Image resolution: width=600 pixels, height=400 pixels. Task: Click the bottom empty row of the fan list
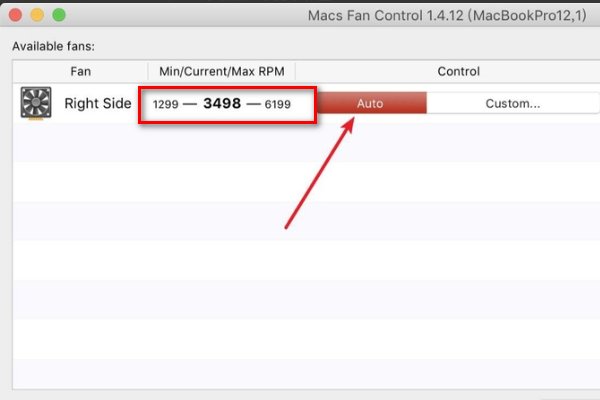pyautogui.click(x=300, y=380)
